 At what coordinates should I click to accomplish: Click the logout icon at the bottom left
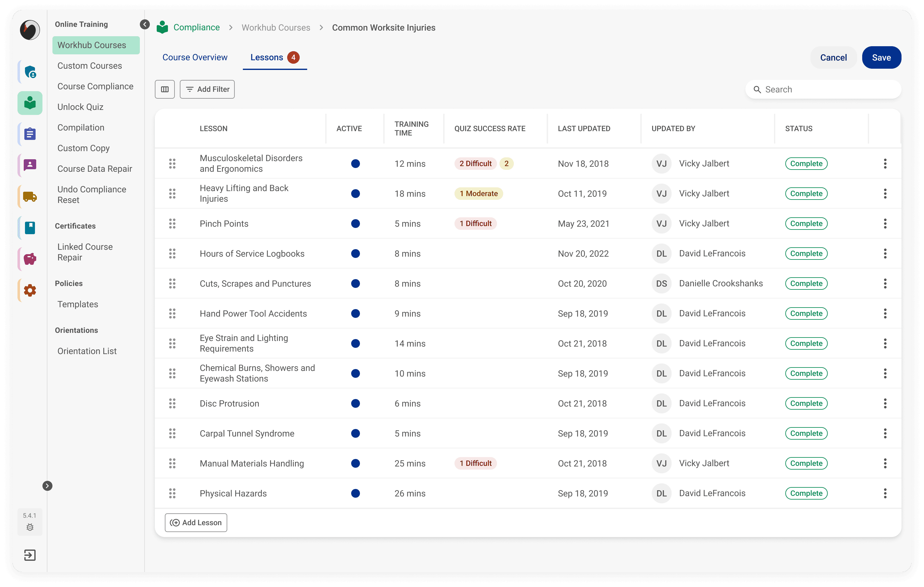(30, 555)
